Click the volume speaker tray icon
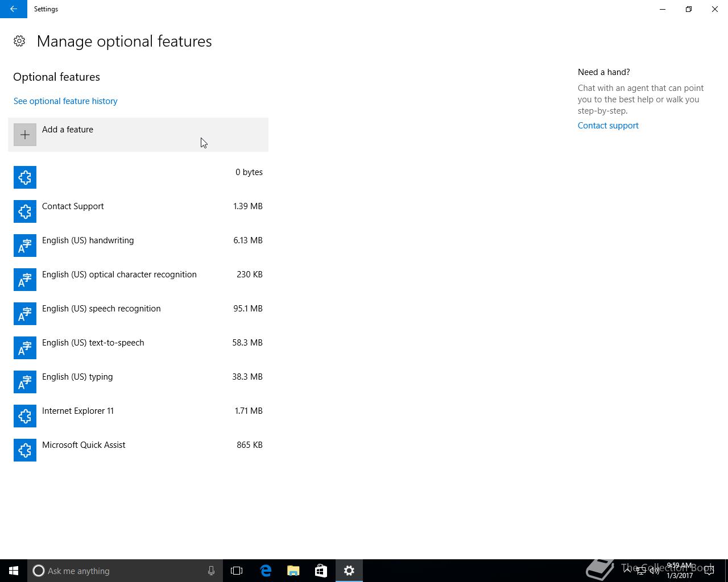The image size is (728, 582). pos(654,571)
